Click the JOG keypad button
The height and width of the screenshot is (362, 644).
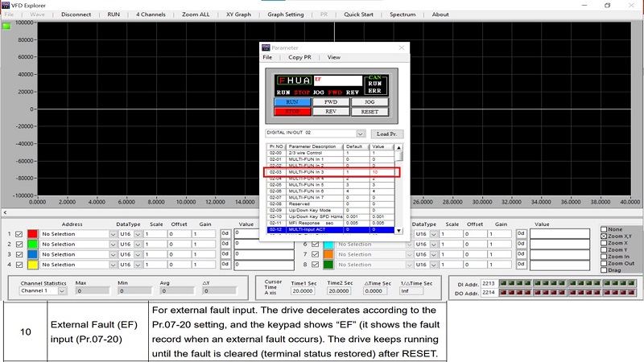tap(369, 102)
